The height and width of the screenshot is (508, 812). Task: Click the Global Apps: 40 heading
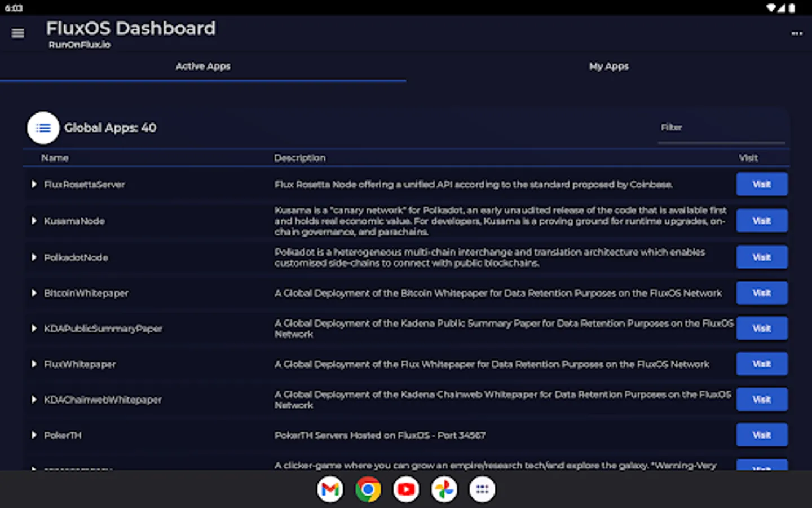(x=110, y=128)
